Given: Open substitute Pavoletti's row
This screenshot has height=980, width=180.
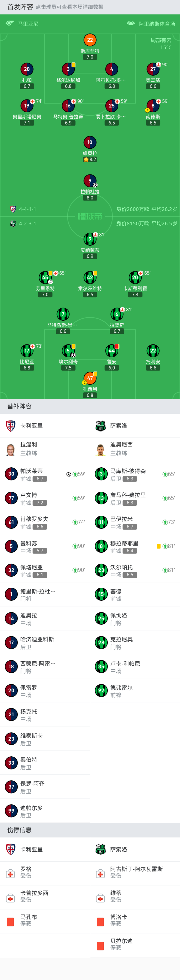Looking at the screenshot, I should pyautogui.click(x=45, y=474).
